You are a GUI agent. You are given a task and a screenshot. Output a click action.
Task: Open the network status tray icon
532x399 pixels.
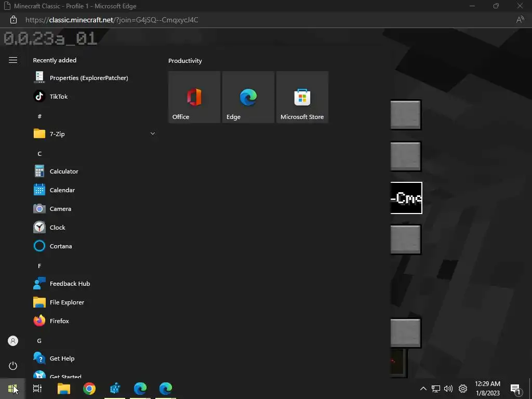pos(436,389)
